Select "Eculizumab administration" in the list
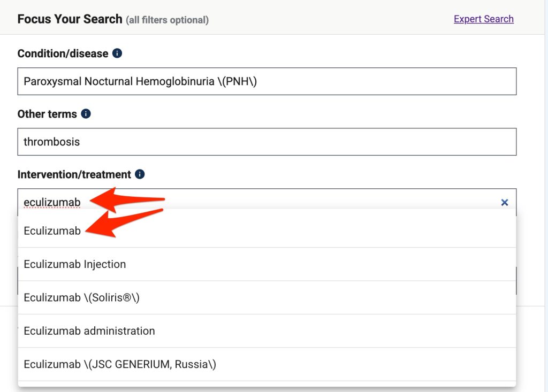548x392 pixels. pos(89,331)
